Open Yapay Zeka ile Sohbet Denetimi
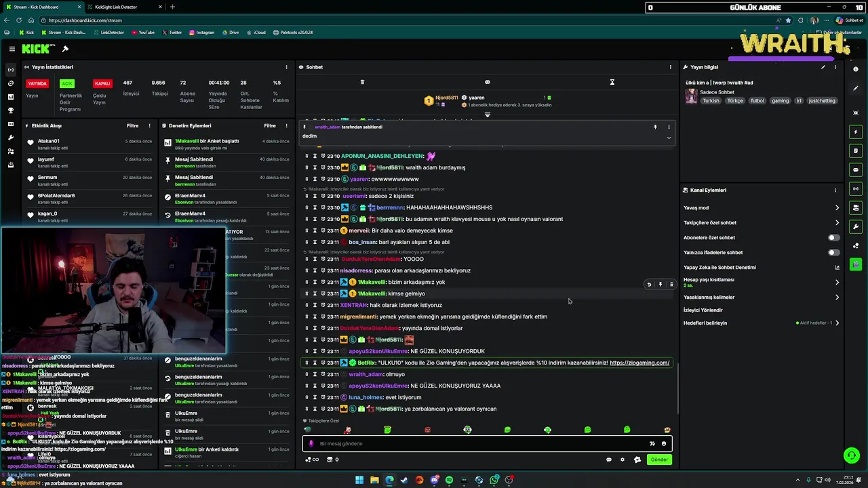Viewport: 868px width, 488px height. [x=761, y=267]
